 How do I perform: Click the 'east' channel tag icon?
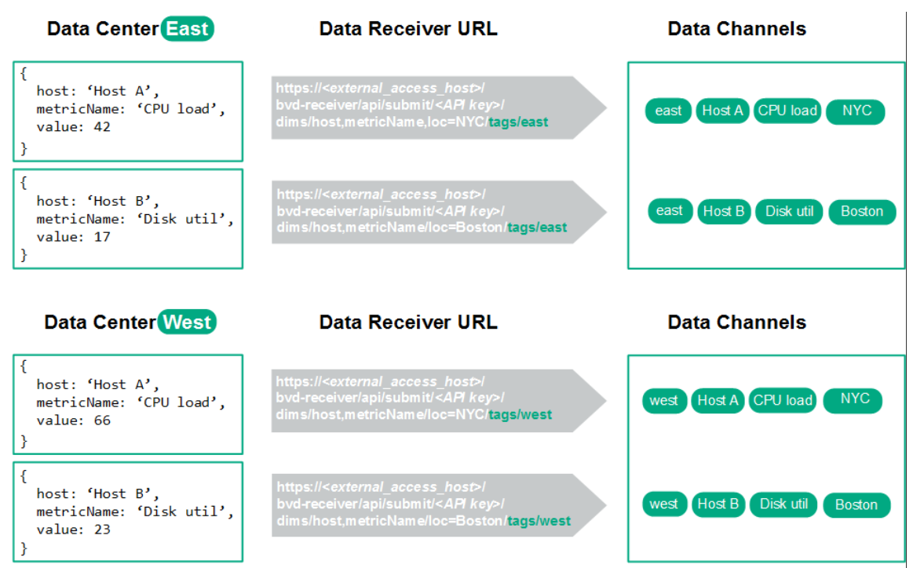point(668,111)
